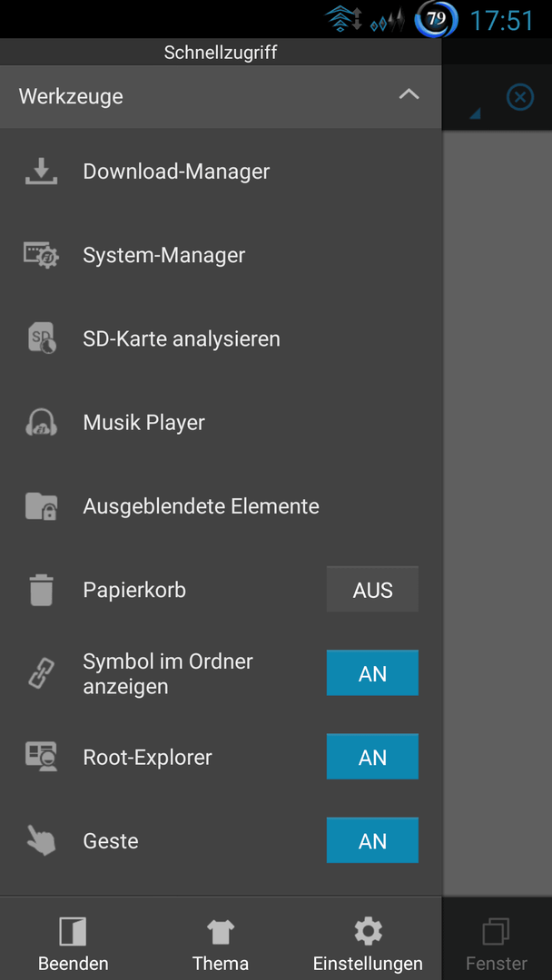Viewport: 552px width, 980px height.
Task: Switch off Root-Explorer AN toggle
Action: click(x=372, y=757)
